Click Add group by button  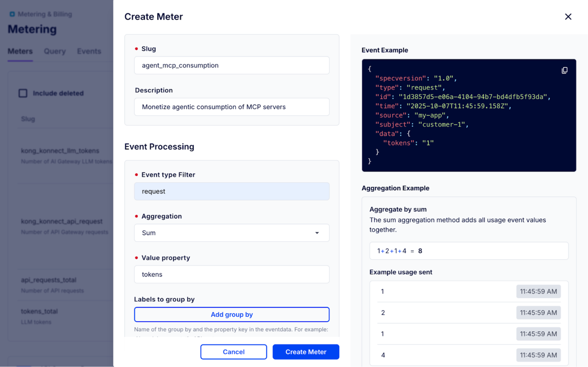pyautogui.click(x=232, y=314)
